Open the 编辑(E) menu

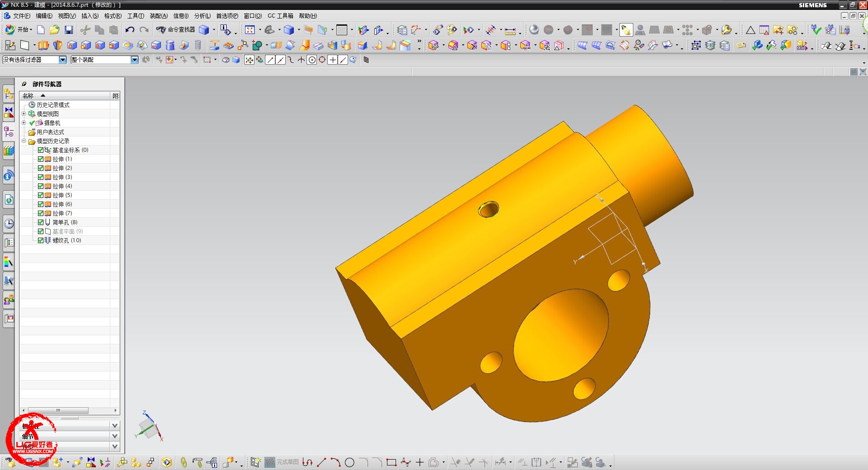tap(44, 16)
